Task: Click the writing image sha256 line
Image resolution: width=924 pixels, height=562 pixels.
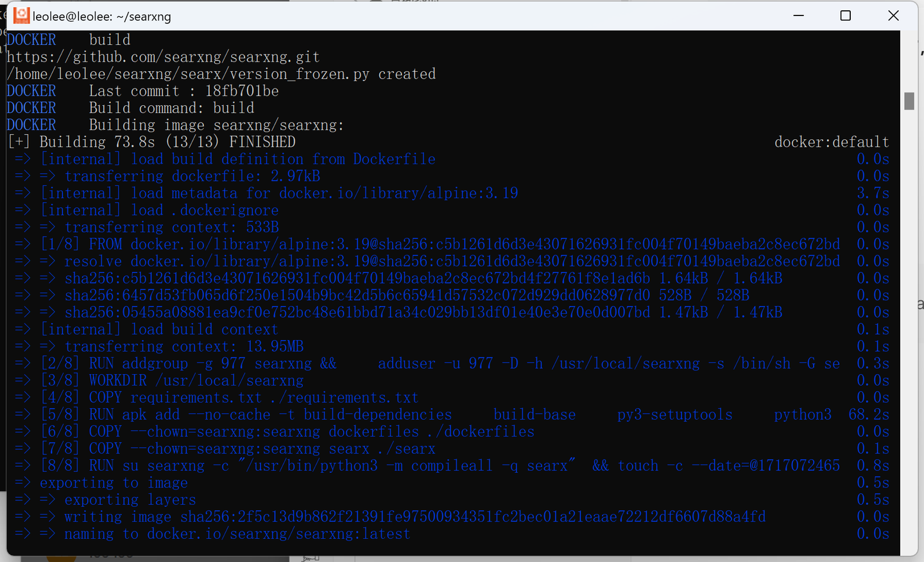Action: (415, 517)
